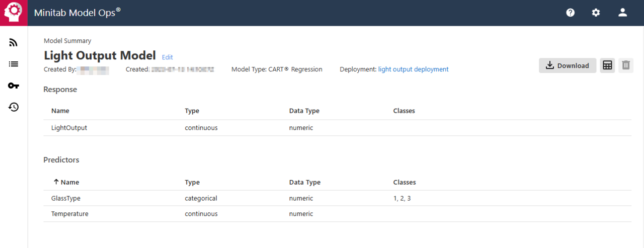
Task: Open settings with the gear icon
Action: (596, 13)
